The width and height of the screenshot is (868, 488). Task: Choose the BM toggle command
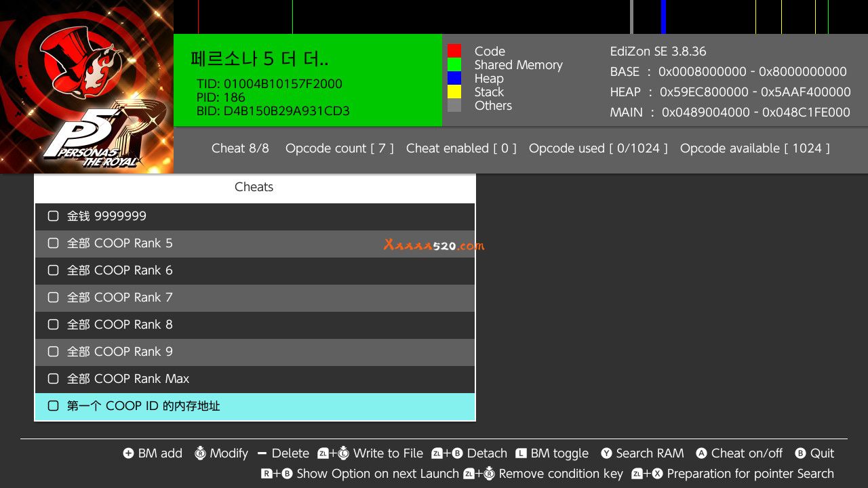click(x=559, y=453)
